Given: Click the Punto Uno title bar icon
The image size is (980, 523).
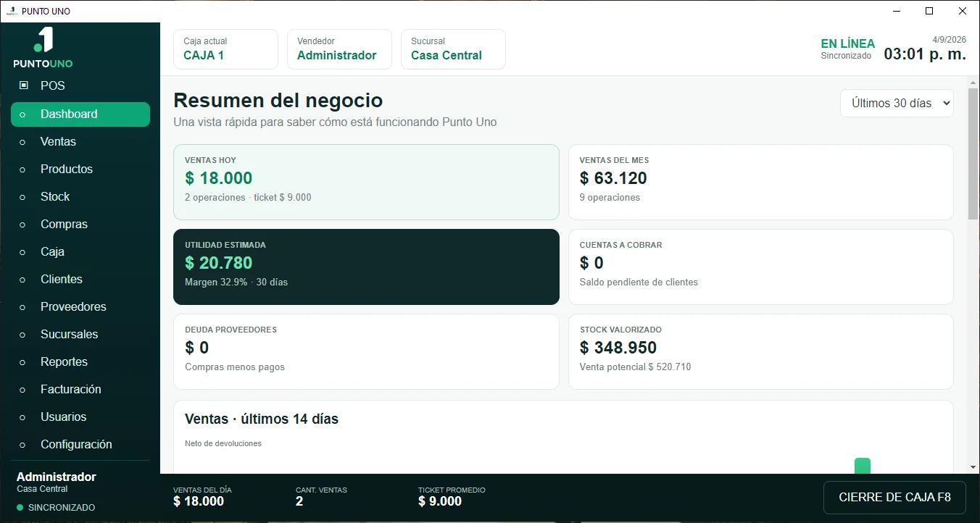Looking at the screenshot, I should 11,12.
